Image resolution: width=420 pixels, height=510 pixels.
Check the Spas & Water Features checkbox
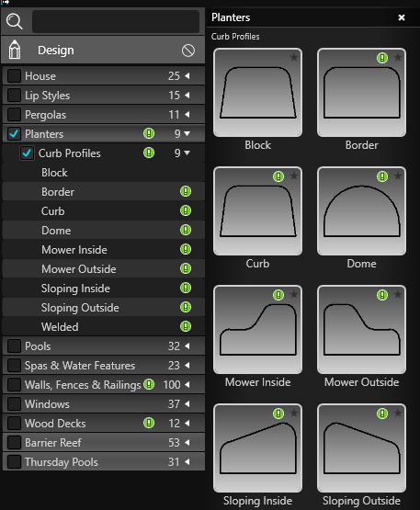(x=14, y=365)
